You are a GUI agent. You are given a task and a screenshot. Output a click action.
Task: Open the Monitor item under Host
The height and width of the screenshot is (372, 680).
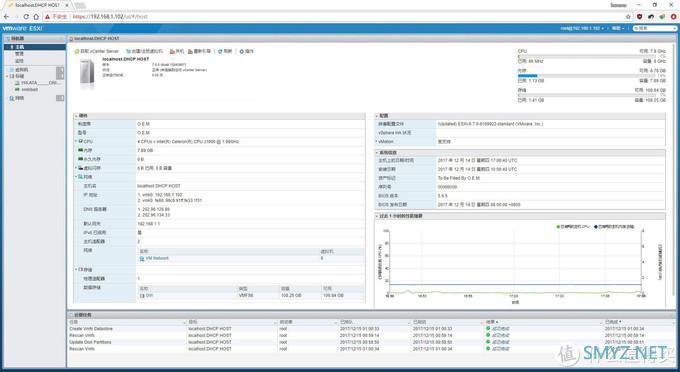pos(19,61)
